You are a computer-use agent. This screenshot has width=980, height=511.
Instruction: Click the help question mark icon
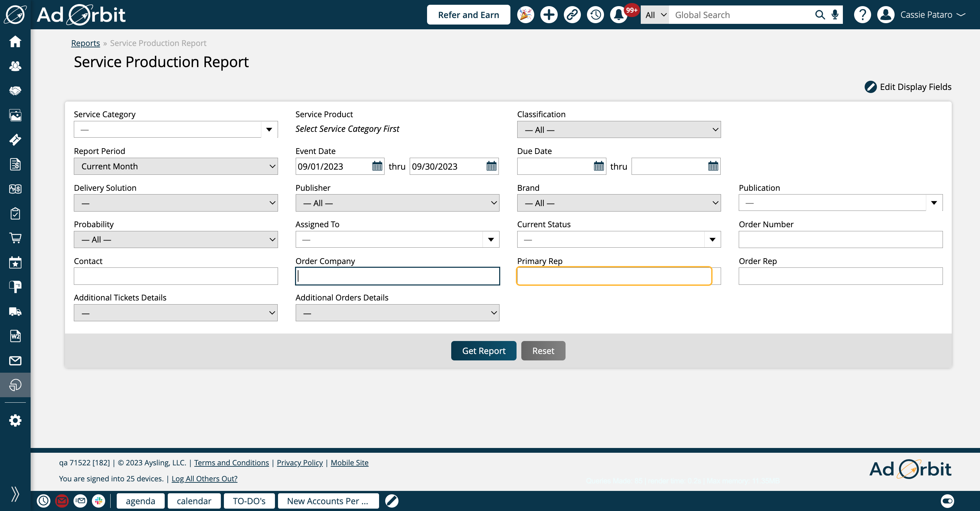(862, 15)
